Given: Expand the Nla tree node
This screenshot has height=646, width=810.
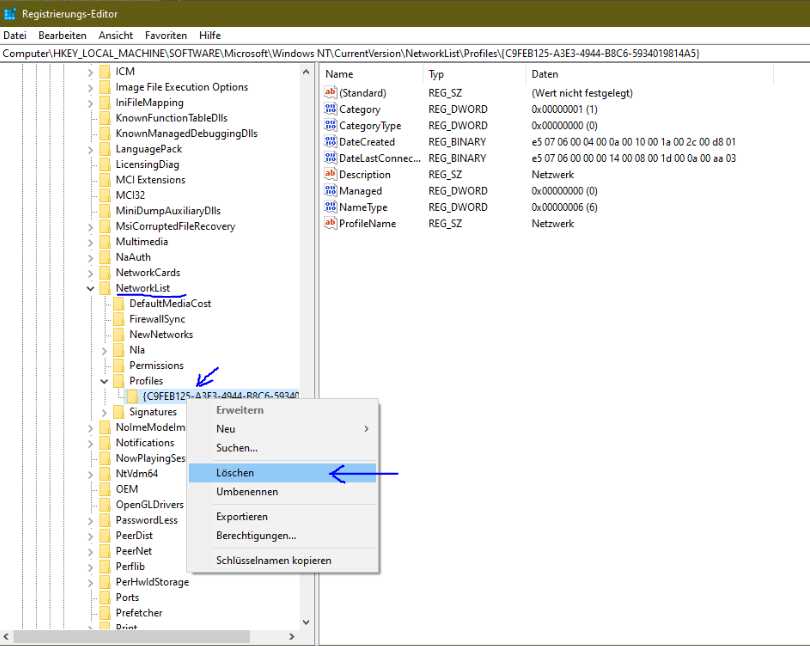Looking at the screenshot, I should 104,350.
